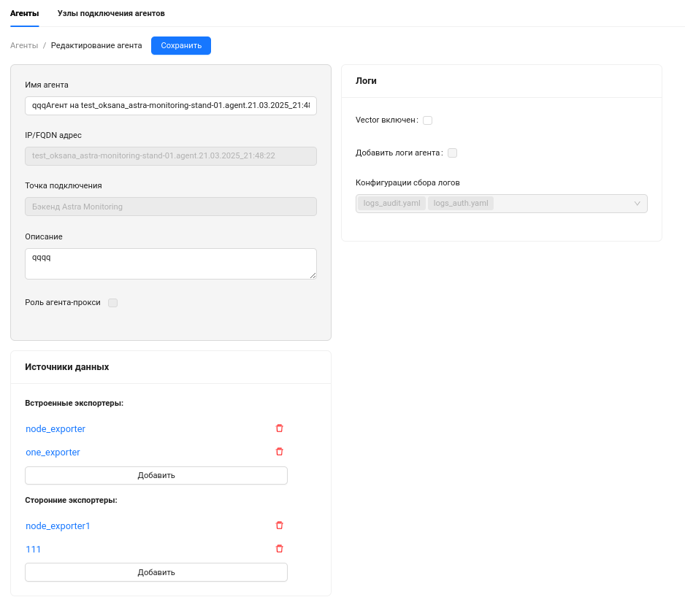The width and height of the screenshot is (685, 616).
Task: Delete the one_exporter entry
Action: [x=279, y=452]
